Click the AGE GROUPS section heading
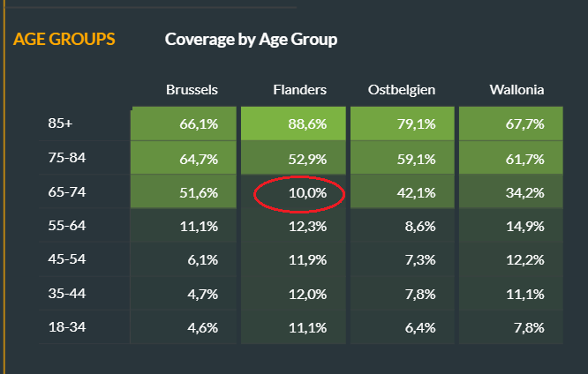 (x=64, y=40)
